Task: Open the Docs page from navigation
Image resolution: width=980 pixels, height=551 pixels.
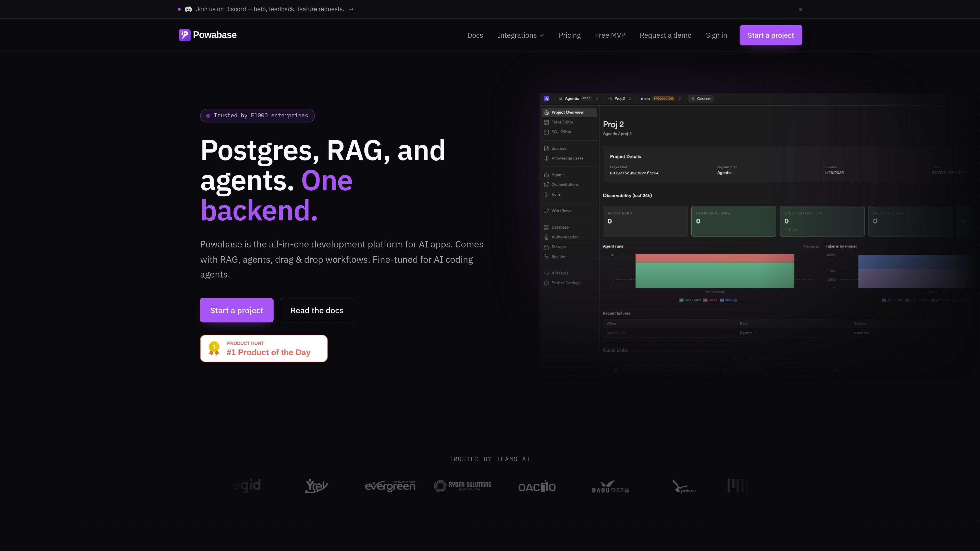Action: (x=475, y=35)
